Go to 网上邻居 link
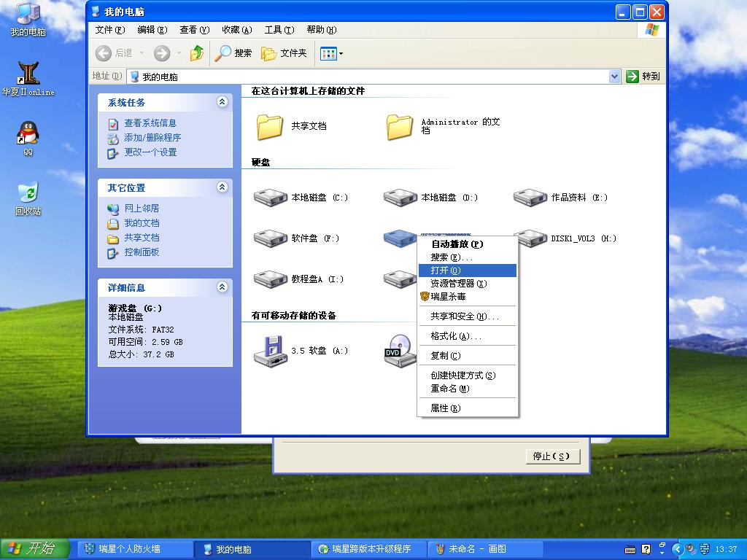 point(142,209)
